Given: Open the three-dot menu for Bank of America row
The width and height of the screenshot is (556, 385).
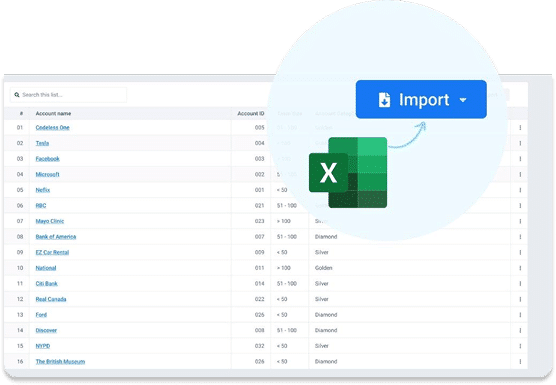Looking at the screenshot, I should (520, 237).
